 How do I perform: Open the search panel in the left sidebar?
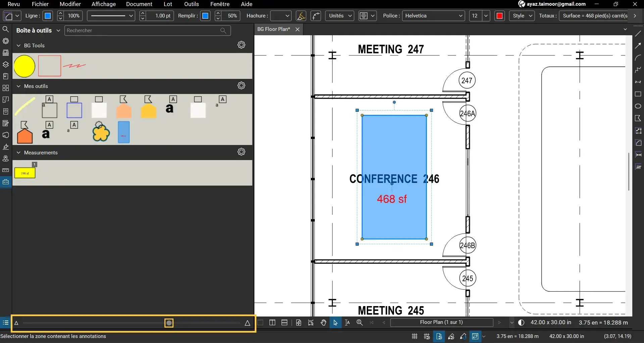click(x=6, y=29)
